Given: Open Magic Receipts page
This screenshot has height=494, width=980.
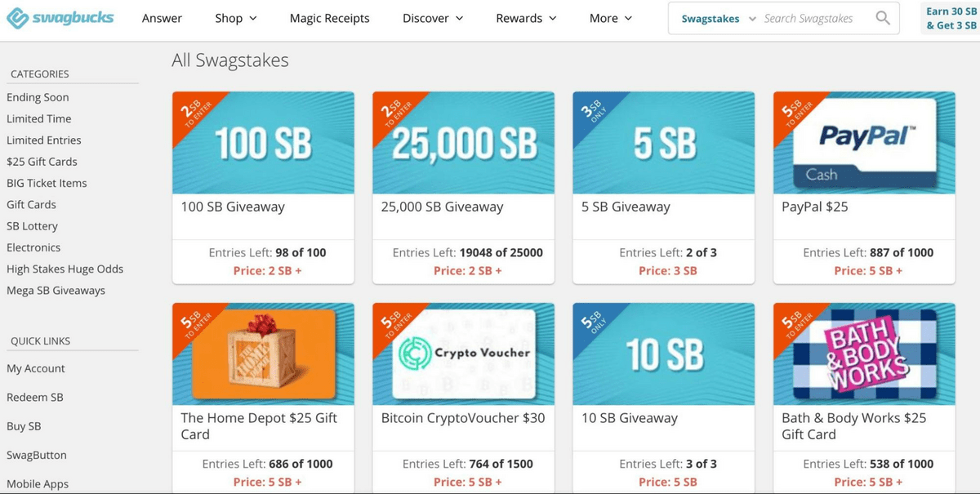Looking at the screenshot, I should pyautogui.click(x=330, y=18).
